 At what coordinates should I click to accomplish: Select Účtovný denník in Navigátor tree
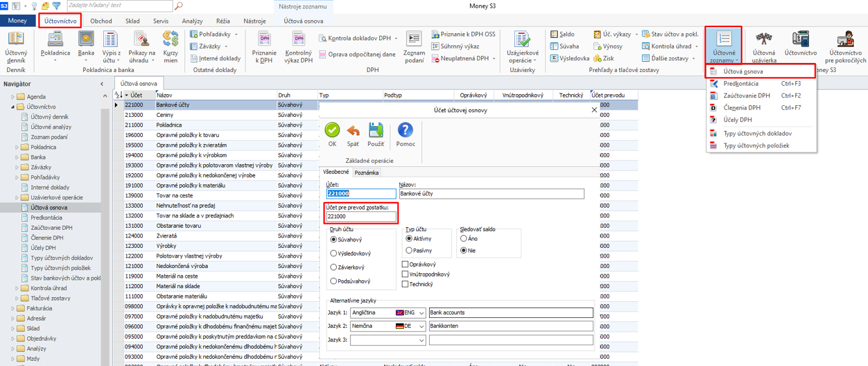pyautogui.click(x=49, y=117)
